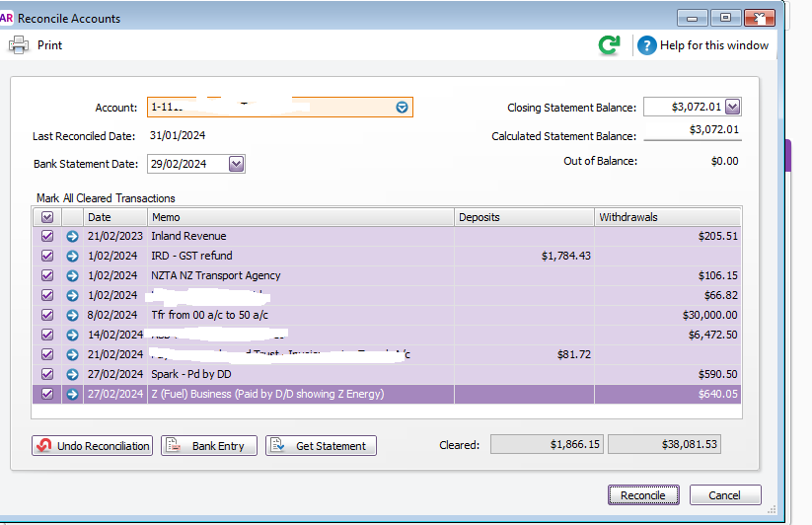Image resolution: width=812 pixels, height=525 pixels.
Task: Sort by the Memo column header
Action: [300, 217]
